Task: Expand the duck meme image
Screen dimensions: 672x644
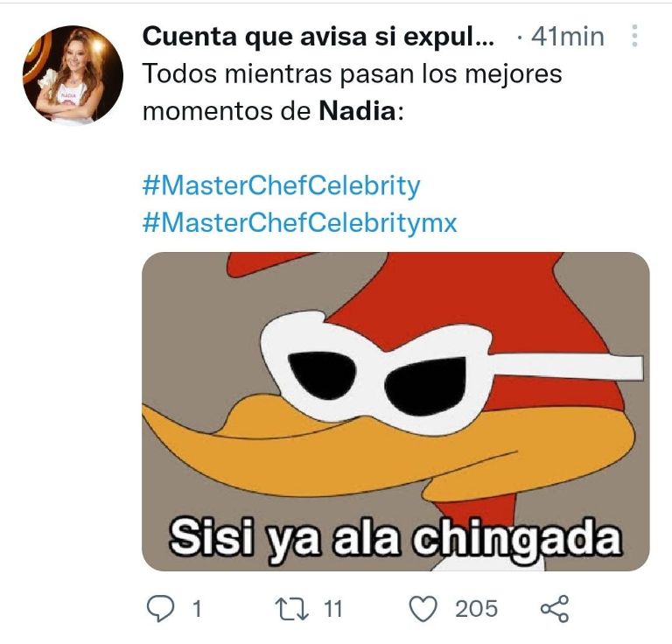Action: pyautogui.click(x=395, y=411)
